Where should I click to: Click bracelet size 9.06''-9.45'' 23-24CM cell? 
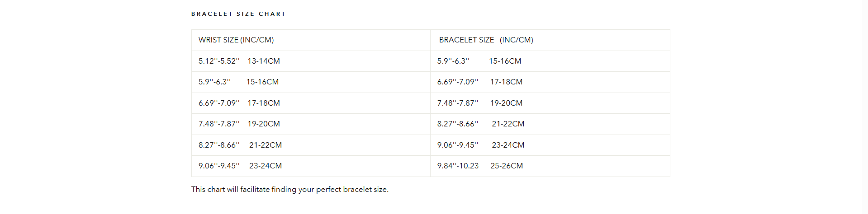tap(550, 145)
